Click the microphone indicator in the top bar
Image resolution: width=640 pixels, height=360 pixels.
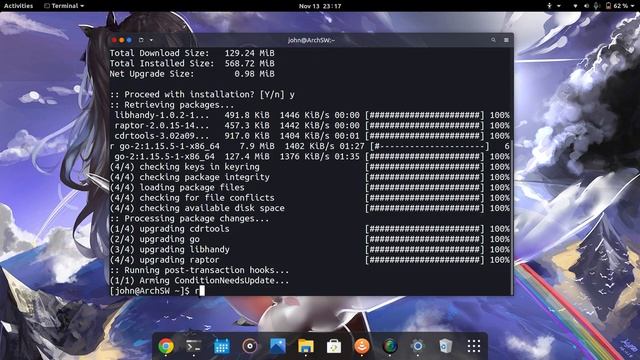point(596,6)
